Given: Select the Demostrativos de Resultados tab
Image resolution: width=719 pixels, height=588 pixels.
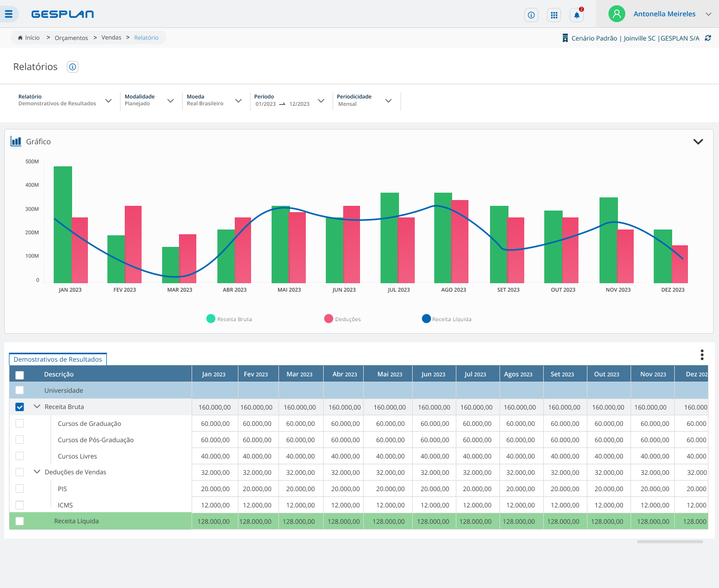Looking at the screenshot, I should [x=58, y=359].
